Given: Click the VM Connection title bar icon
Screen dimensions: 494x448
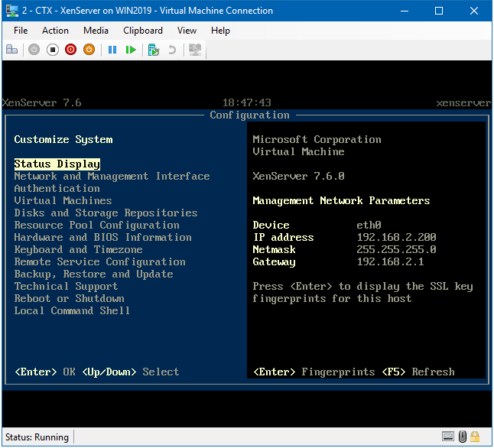Looking at the screenshot, I should [12, 11].
